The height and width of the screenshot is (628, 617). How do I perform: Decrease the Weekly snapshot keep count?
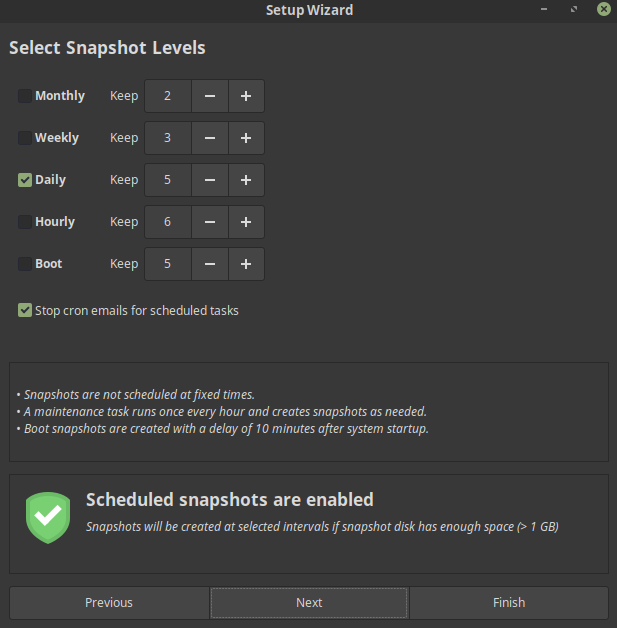pos(210,138)
